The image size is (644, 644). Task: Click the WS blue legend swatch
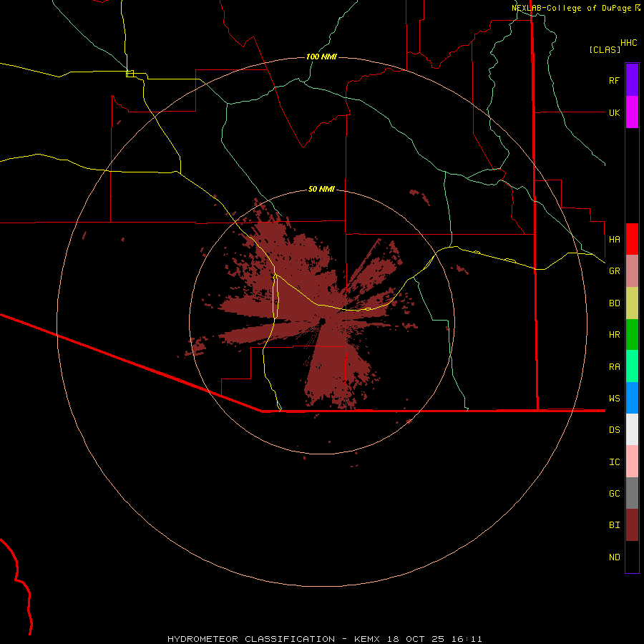[x=632, y=398]
